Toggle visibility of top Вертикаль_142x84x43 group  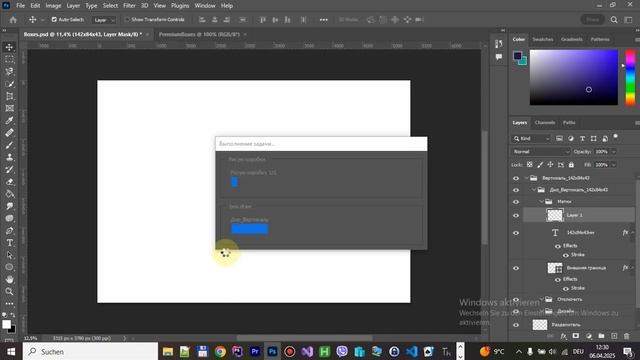point(516,178)
